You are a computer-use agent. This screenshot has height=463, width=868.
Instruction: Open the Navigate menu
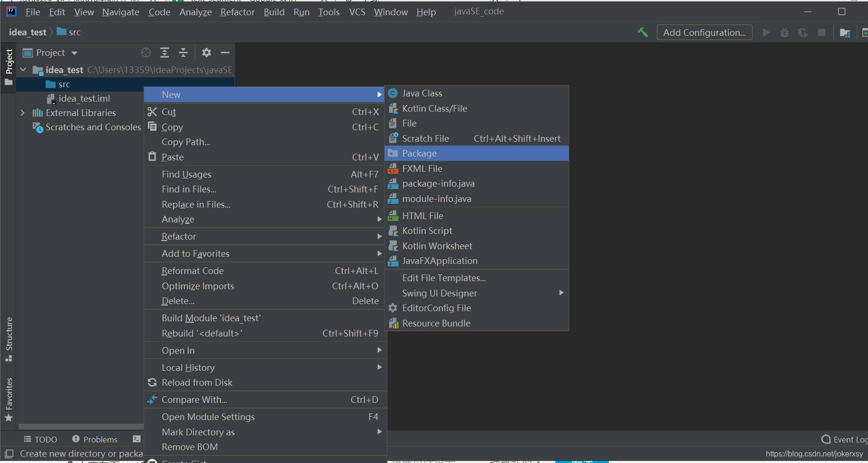click(121, 12)
